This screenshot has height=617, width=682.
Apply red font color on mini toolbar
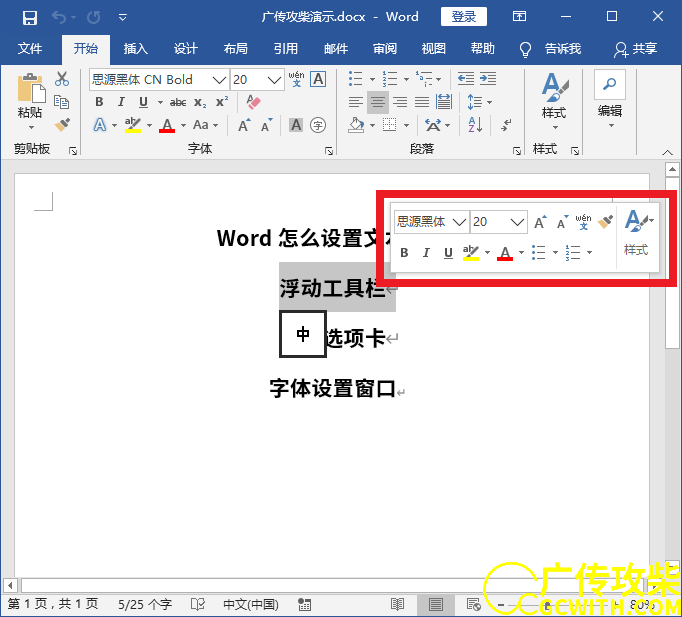[505, 253]
